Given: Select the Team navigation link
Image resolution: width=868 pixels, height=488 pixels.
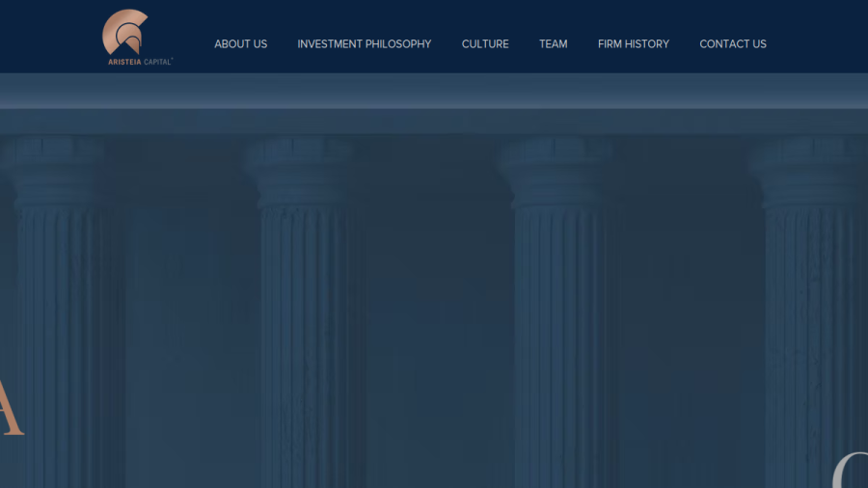Looking at the screenshot, I should (x=554, y=44).
